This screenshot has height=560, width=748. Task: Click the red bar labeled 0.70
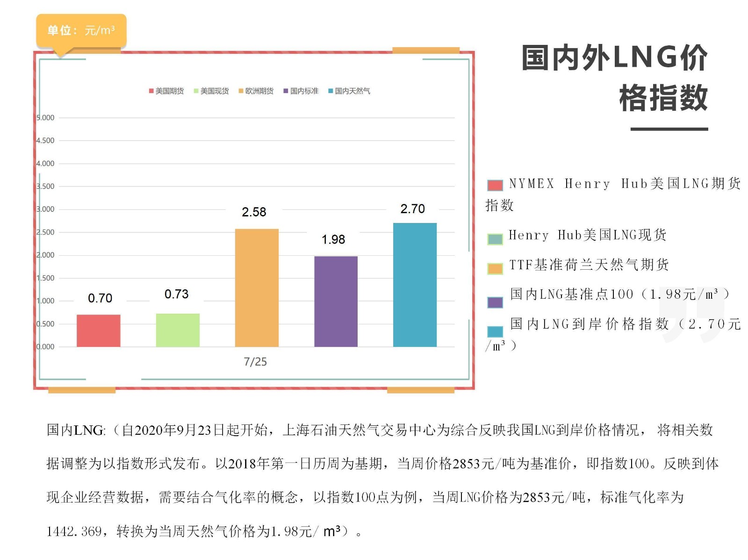[x=99, y=330]
